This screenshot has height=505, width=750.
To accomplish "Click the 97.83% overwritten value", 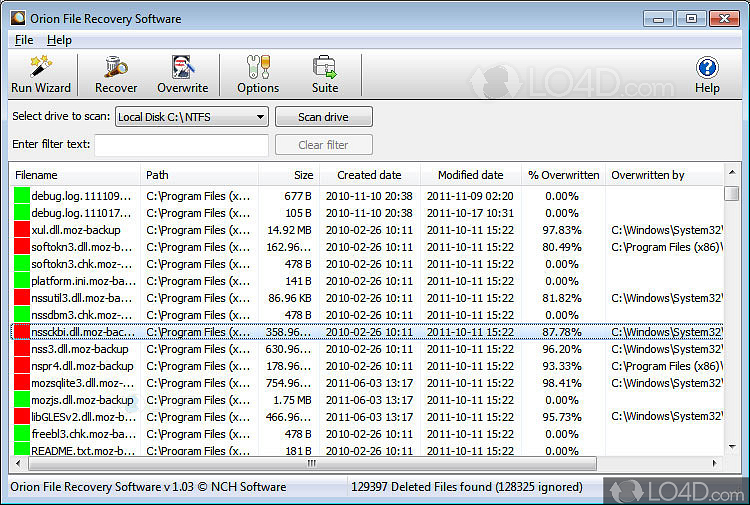I will (x=562, y=230).
